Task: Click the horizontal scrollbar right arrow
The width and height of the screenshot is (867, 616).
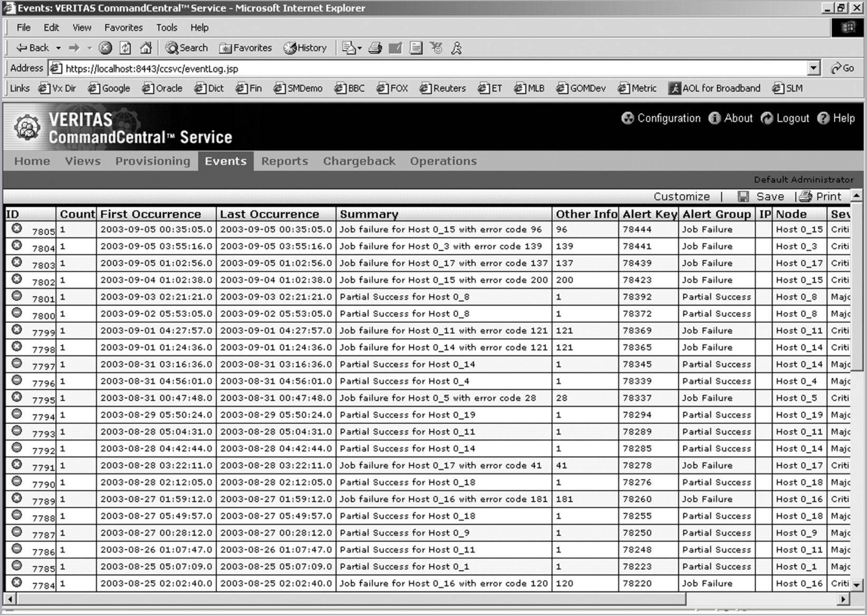Action: click(843, 599)
